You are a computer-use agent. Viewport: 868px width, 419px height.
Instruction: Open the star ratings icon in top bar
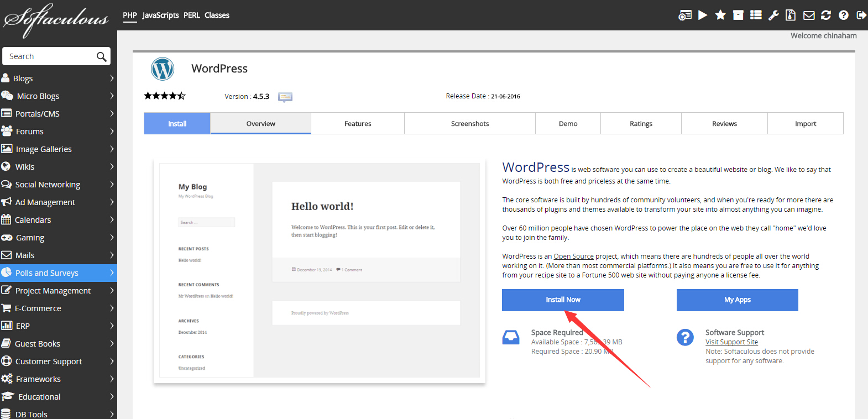click(x=720, y=15)
